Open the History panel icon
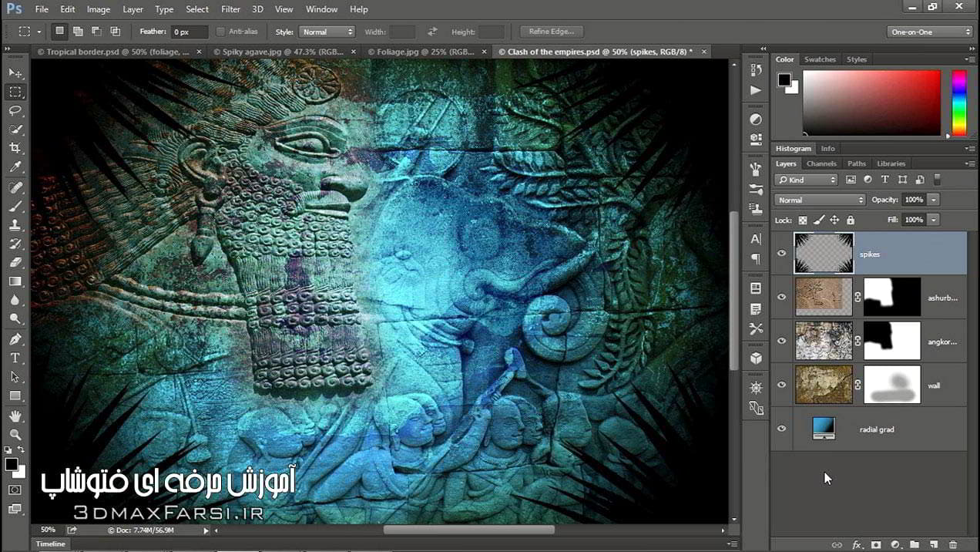The width and height of the screenshot is (980, 552). (x=756, y=70)
